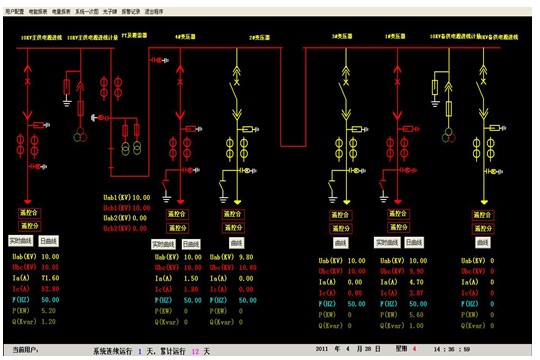540x360 pixels.
Task: Click the current transformer symbol on 10KV主供电源进线
Action: 28,145
